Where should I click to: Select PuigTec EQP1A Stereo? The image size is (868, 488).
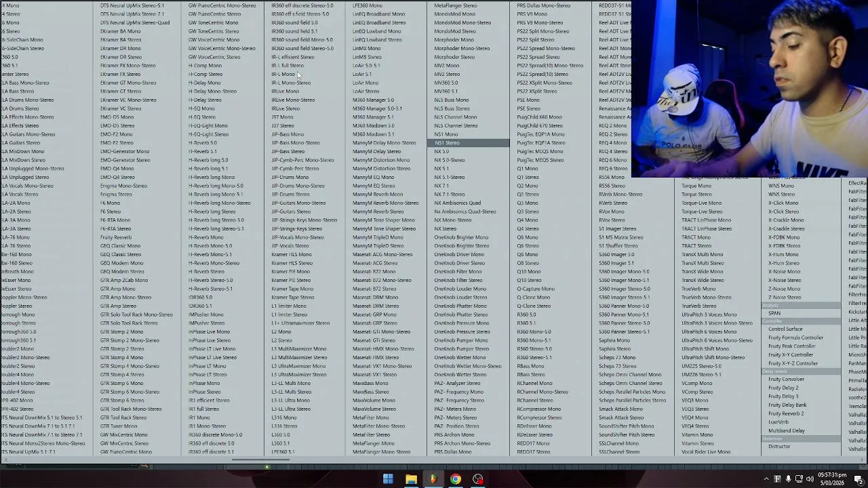540,143
